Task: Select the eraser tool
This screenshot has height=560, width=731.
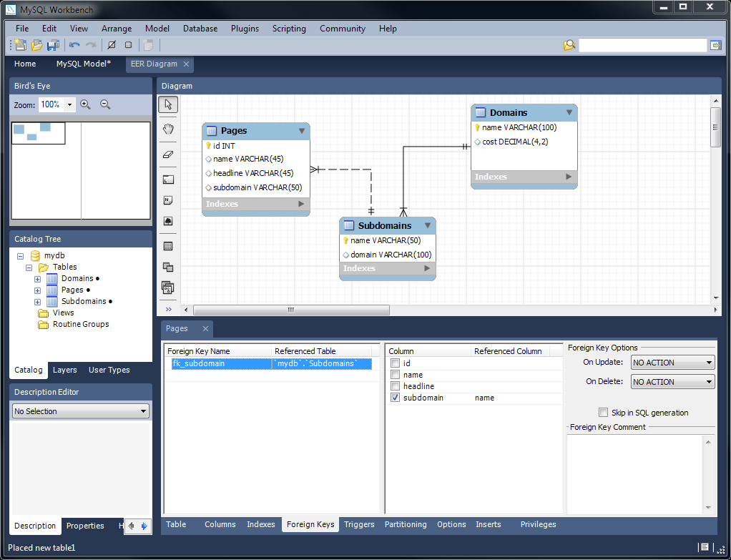Action: [x=168, y=154]
